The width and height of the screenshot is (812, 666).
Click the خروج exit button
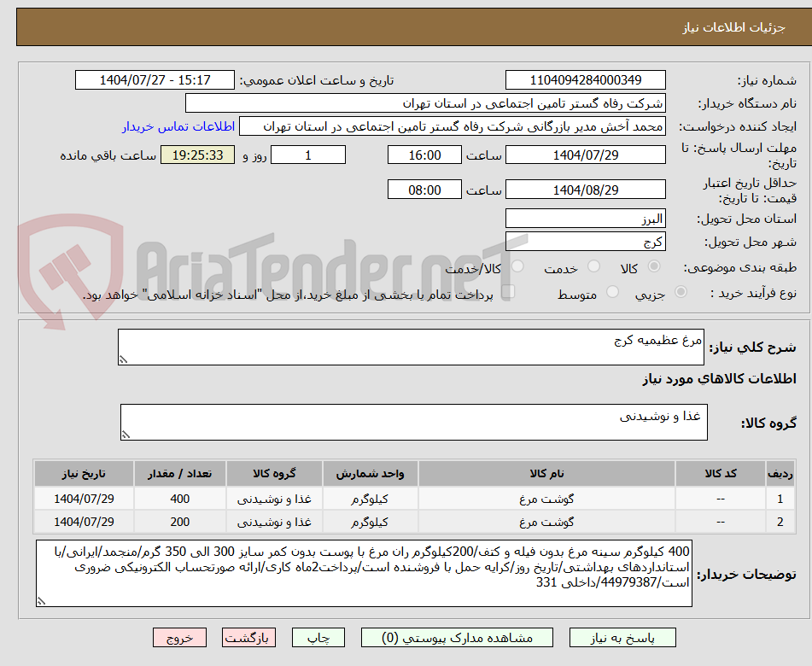[179, 638]
